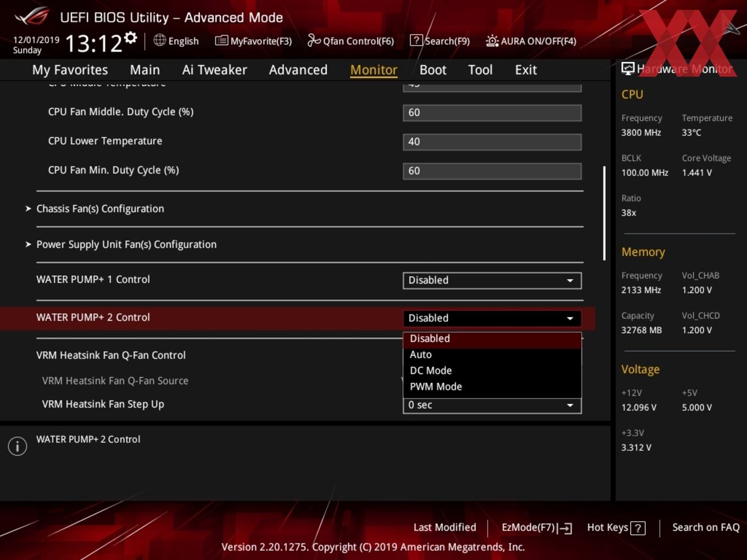Switch to My Favorites tab
Image resolution: width=747 pixels, height=560 pixels.
[70, 70]
